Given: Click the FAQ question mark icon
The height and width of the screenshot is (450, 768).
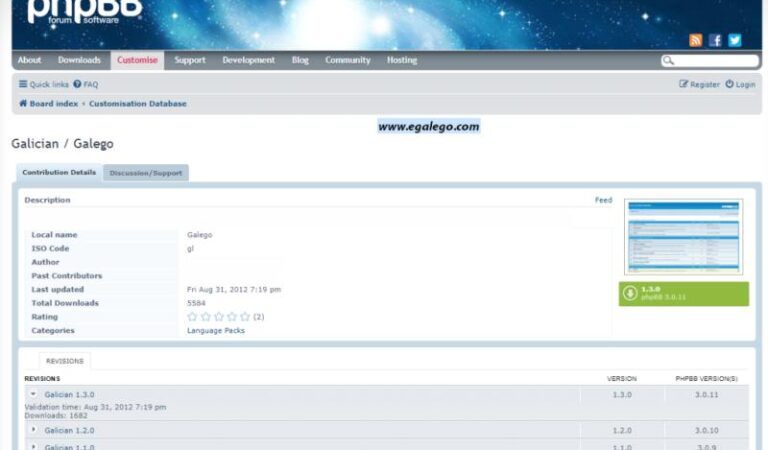Looking at the screenshot, I should click(77, 84).
